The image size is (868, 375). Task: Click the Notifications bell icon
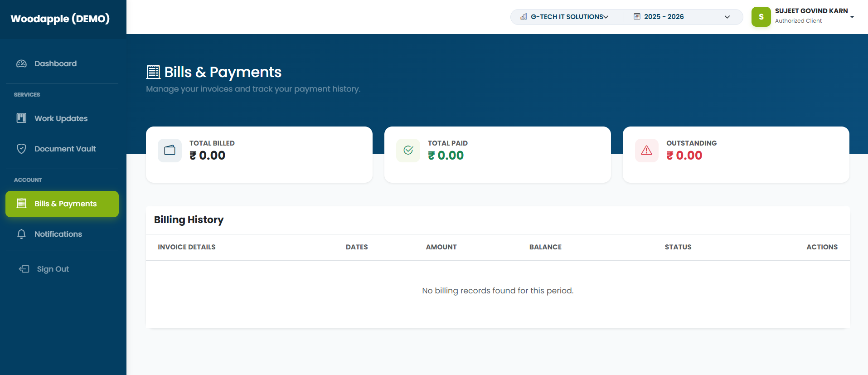point(21,234)
